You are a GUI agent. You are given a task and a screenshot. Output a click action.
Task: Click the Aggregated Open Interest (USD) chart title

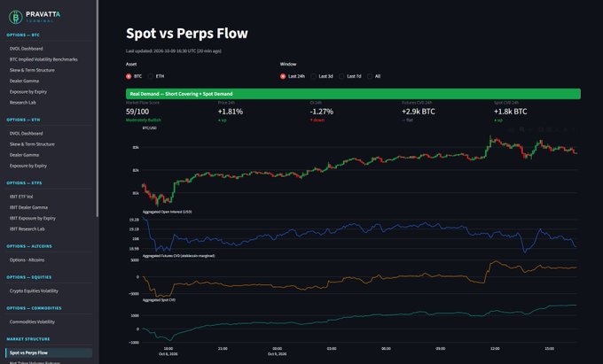pyautogui.click(x=167, y=212)
